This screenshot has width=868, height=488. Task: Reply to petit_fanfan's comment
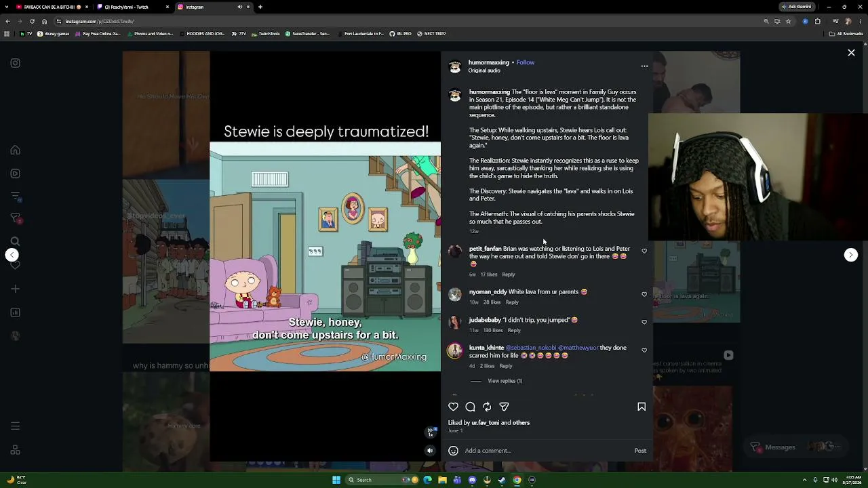pos(509,274)
